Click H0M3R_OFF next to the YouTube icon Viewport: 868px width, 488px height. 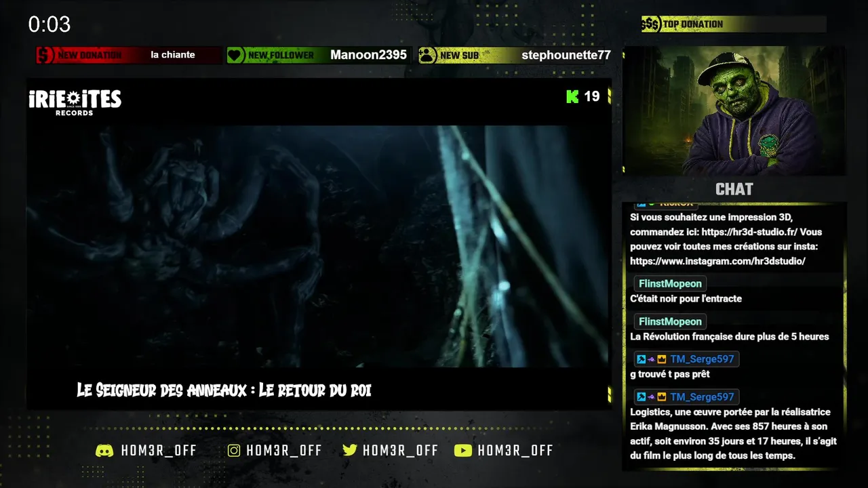[515, 451]
